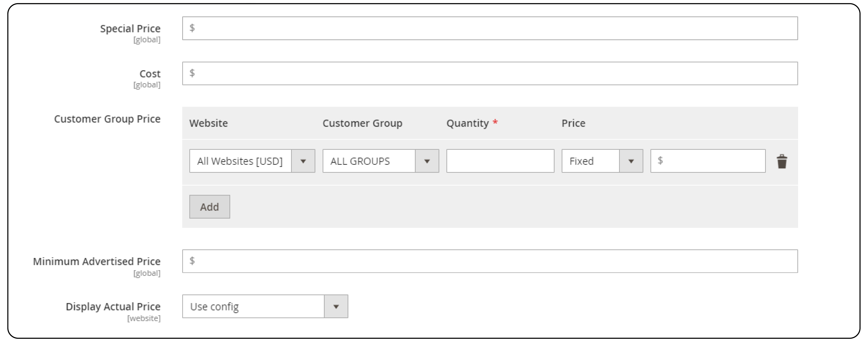Open the All Websites [USD] dropdown
Image resolution: width=868 pixels, height=341 pixels.
click(252, 161)
